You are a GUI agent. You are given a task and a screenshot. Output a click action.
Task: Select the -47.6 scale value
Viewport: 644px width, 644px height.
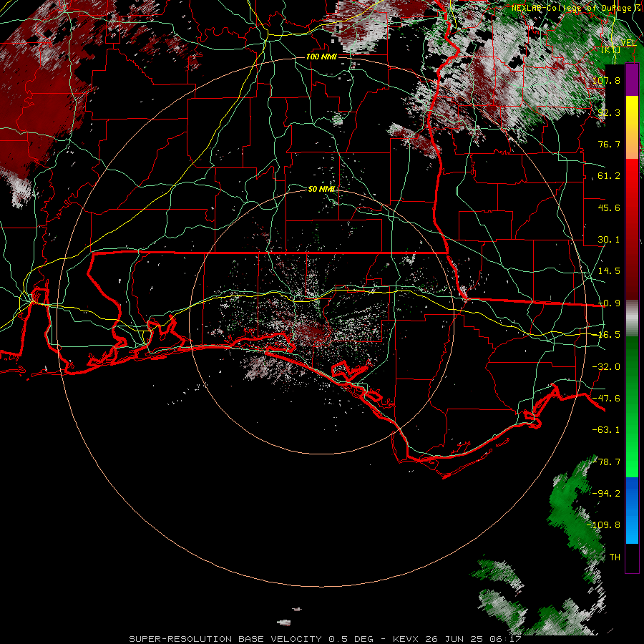click(x=606, y=399)
